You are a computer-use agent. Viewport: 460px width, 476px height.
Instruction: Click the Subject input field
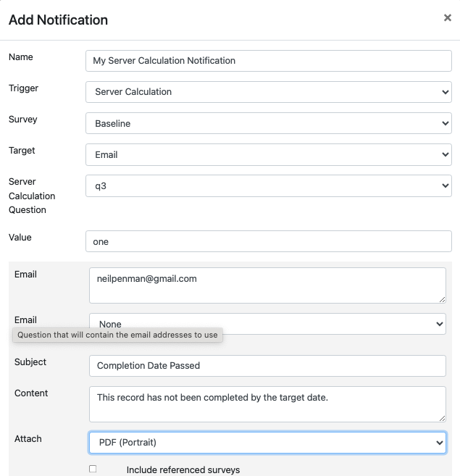(x=267, y=366)
